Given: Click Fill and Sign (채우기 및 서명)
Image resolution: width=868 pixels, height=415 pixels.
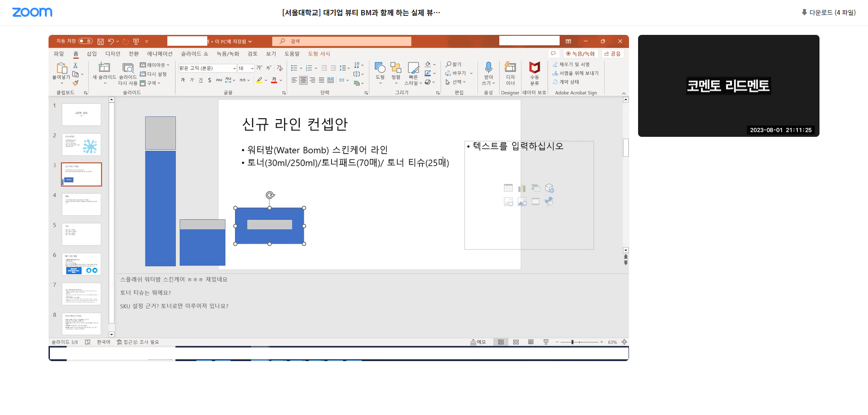Looking at the screenshot, I should point(571,64).
